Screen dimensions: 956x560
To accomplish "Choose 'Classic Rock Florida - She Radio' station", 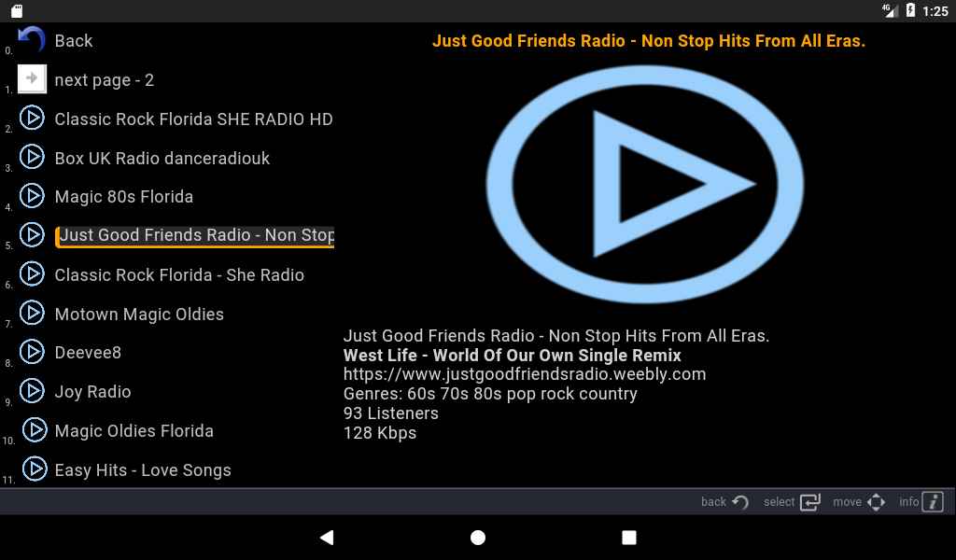I will [x=179, y=274].
